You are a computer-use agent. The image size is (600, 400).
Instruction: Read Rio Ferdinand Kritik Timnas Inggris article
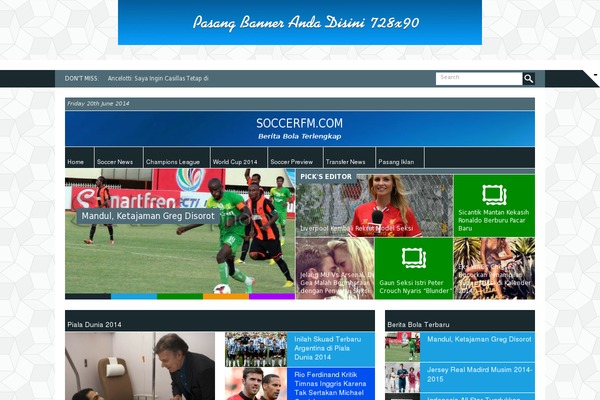(x=330, y=384)
